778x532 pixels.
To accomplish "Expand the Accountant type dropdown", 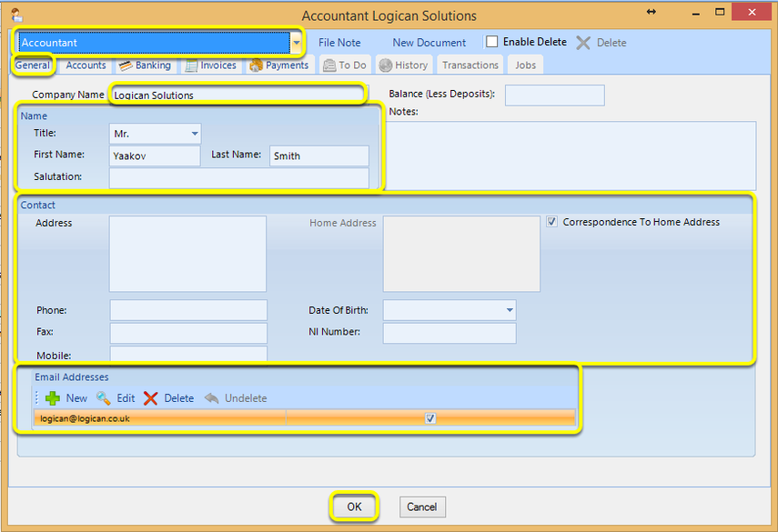I will (297, 43).
